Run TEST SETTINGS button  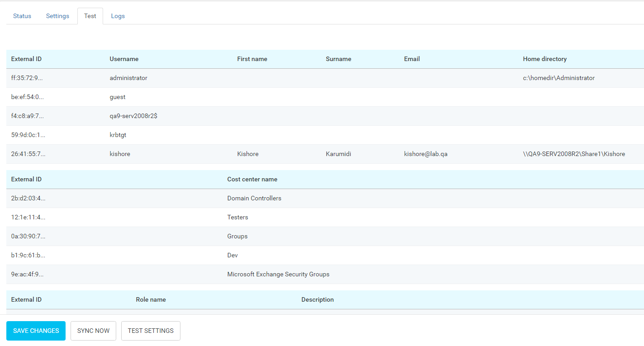click(x=151, y=331)
